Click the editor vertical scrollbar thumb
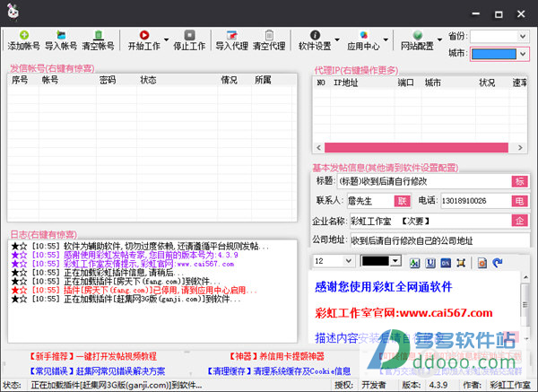 tap(525, 304)
